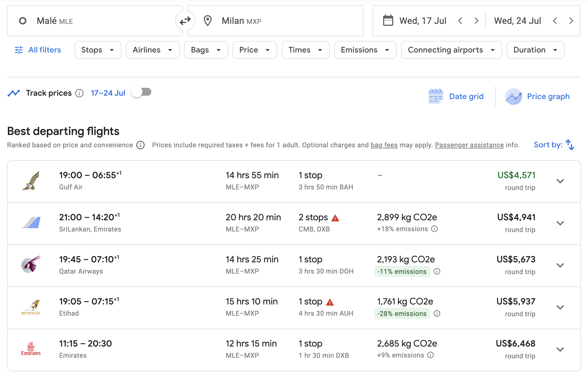Screen dimensions: 588x376
Task: Select the US$4,571 Gulf Air price
Action: coord(516,175)
